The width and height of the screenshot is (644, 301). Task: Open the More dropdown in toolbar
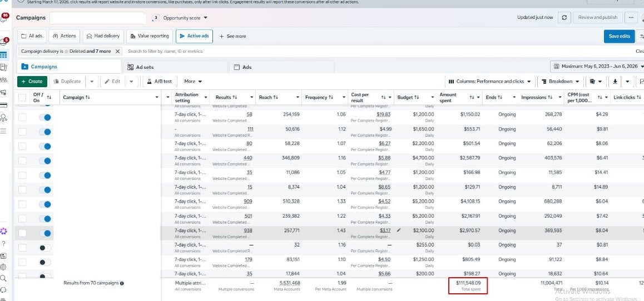tap(193, 81)
